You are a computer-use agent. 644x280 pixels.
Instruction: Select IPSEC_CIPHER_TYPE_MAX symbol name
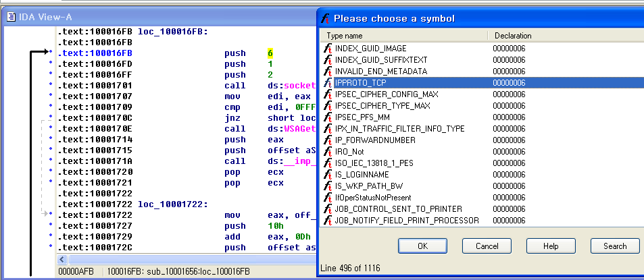pyautogui.click(x=382, y=106)
